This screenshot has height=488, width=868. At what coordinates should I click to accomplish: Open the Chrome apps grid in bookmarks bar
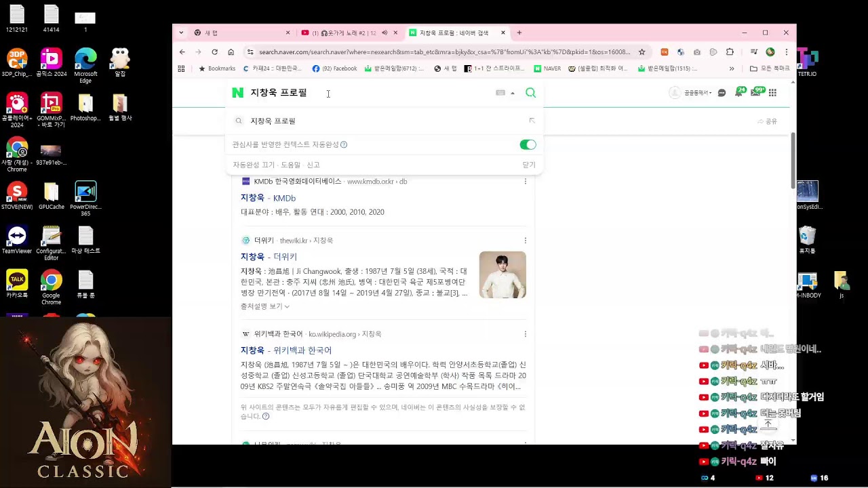click(x=181, y=68)
